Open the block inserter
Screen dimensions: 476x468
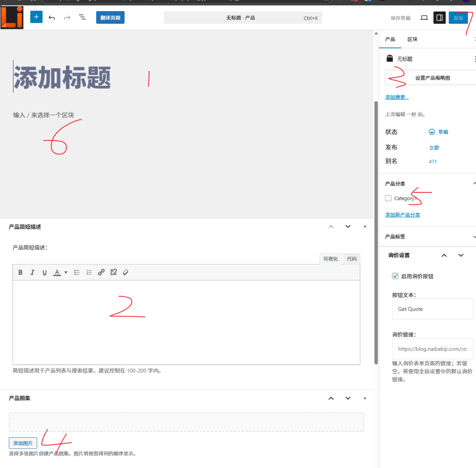pos(36,17)
